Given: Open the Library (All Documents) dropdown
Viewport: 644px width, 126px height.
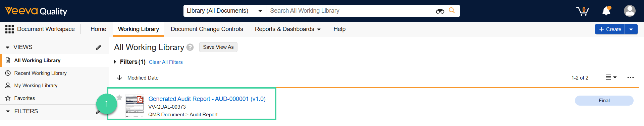Looking at the screenshot, I should click(225, 11).
